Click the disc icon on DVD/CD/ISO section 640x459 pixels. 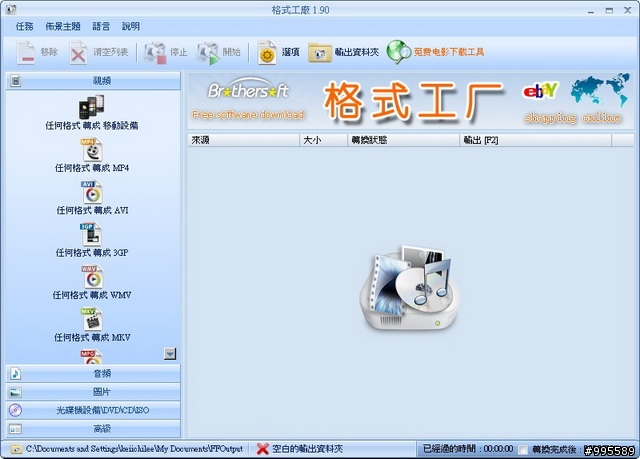[x=16, y=410]
